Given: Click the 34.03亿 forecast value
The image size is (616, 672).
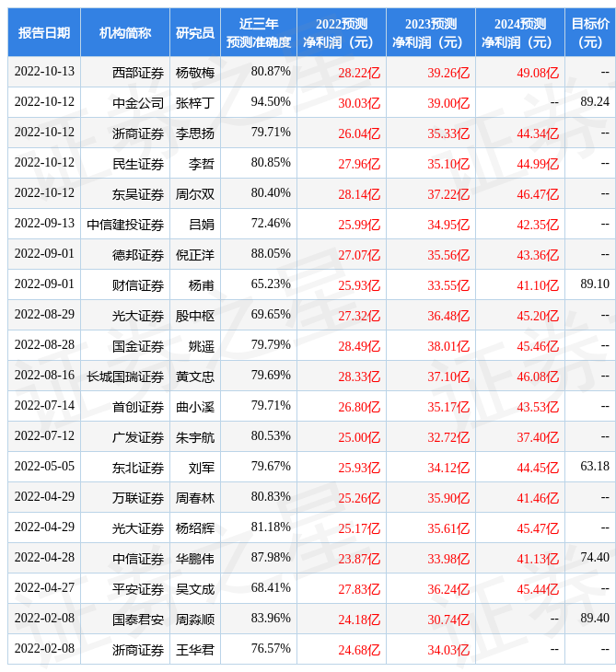Looking at the screenshot, I should pos(448,651).
